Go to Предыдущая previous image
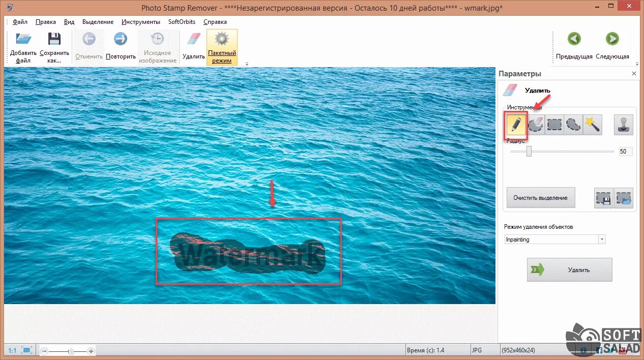Image resolution: width=644 pixels, height=360 pixels. point(574,47)
